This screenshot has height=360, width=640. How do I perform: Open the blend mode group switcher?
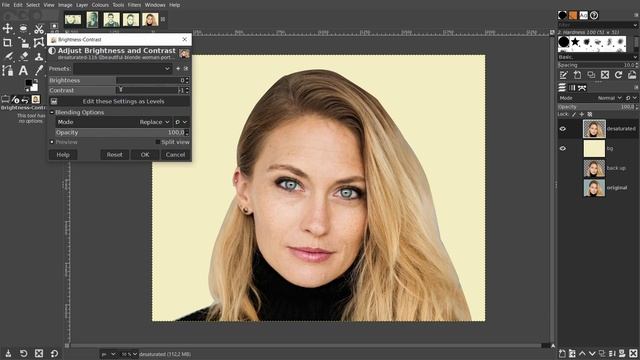tap(181, 122)
